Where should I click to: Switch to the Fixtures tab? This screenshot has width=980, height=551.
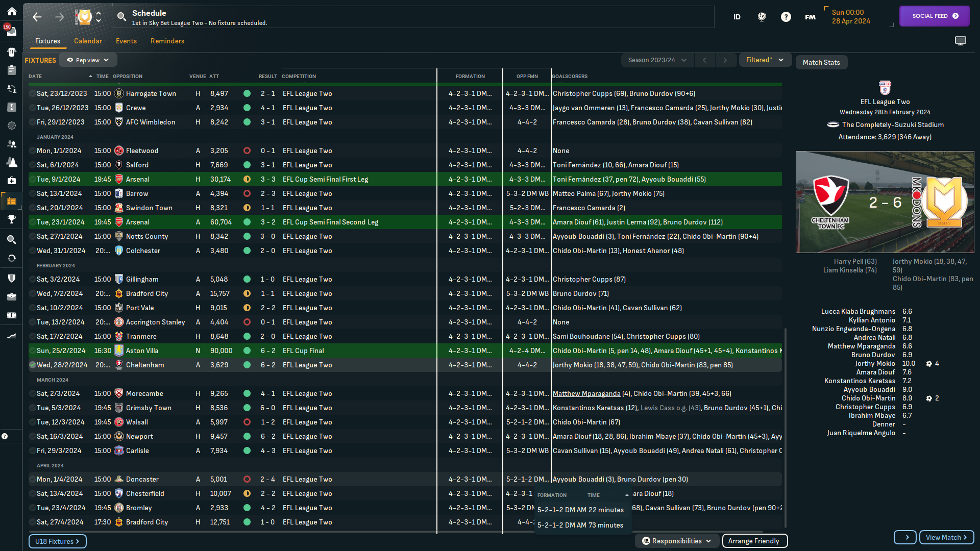47,41
